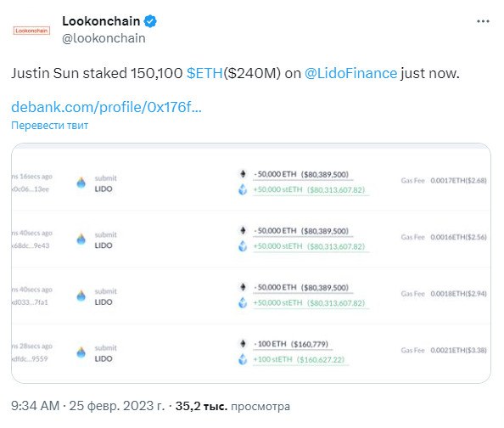Screen dimensions: 504x428
Task: Click Lido droplet icon in first transaction row
Action: 81,183
